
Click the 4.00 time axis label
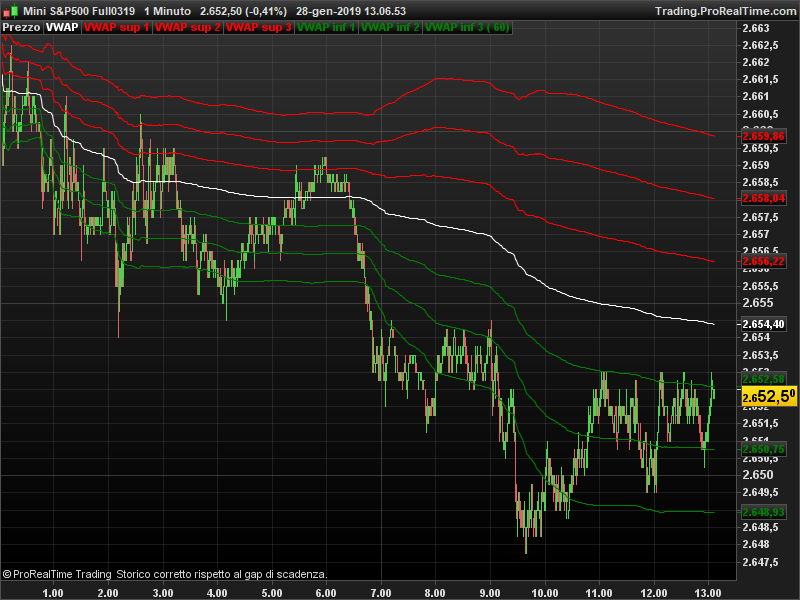coord(217,593)
